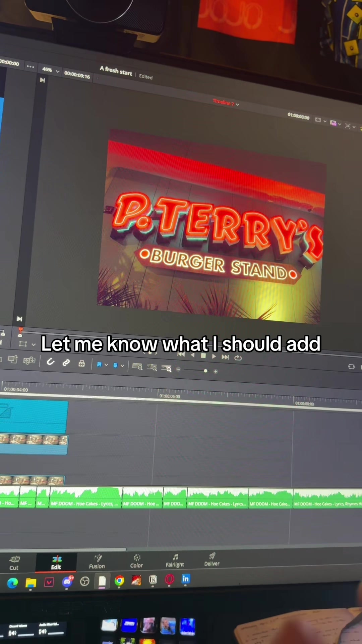The image size is (362, 644).
Task: Click the source viewer 00:00:09:16 duration field
Action: coord(77,75)
